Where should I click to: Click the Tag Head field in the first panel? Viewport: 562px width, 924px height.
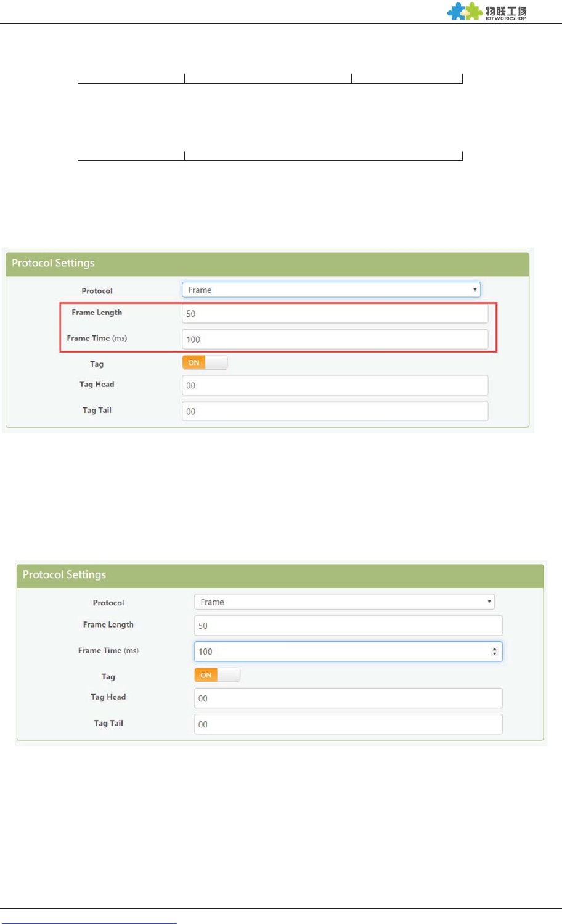click(335, 385)
